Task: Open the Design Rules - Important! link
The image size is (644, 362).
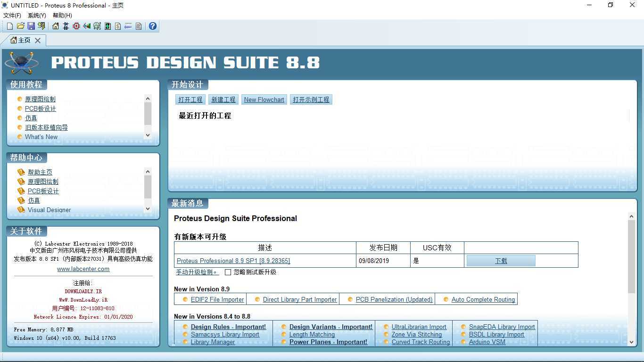Action: (x=228, y=327)
